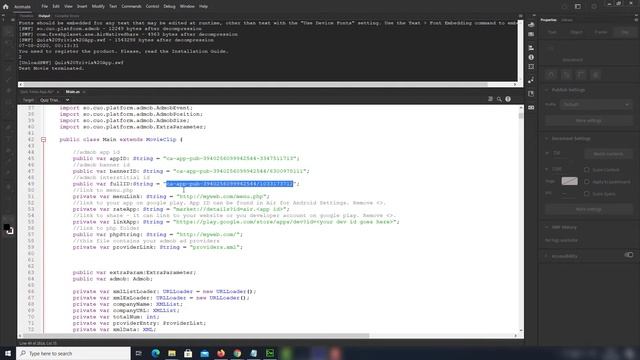Open the Color panel dock icon
Image resolution: width=640 pixels, height=360 pixels.
tap(531, 25)
